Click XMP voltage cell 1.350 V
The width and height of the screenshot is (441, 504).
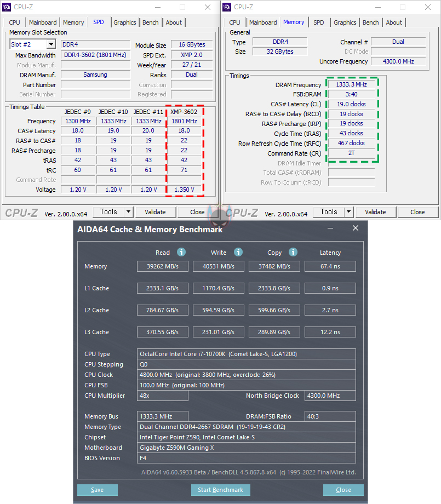(185, 190)
